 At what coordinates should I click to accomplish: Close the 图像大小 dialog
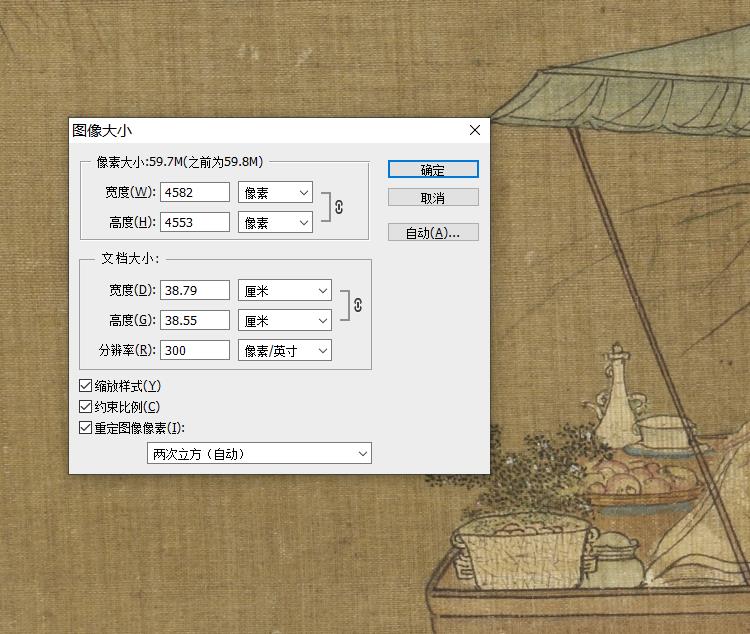[475, 130]
